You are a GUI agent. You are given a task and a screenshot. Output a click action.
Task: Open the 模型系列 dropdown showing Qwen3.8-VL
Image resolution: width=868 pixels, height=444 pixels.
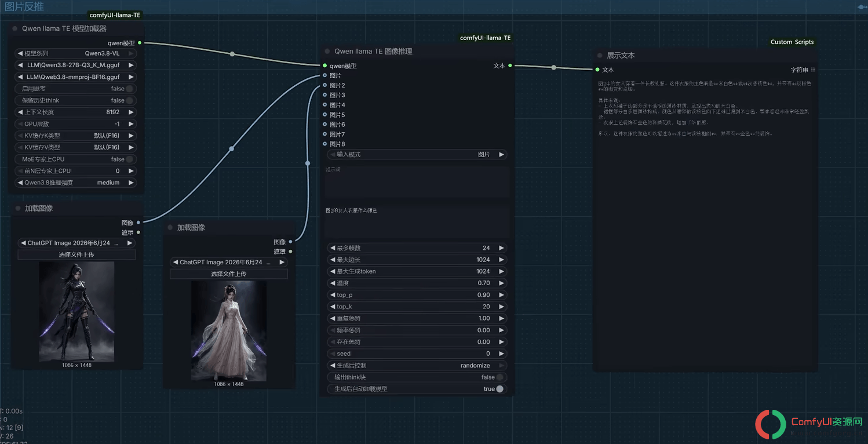click(x=75, y=53)
